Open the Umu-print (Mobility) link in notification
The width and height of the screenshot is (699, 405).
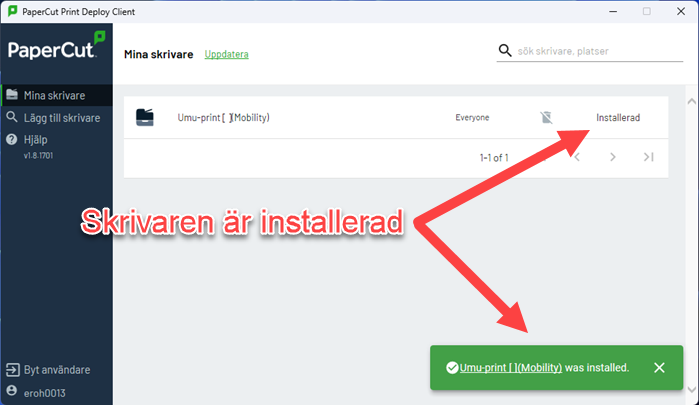point(510,368)
